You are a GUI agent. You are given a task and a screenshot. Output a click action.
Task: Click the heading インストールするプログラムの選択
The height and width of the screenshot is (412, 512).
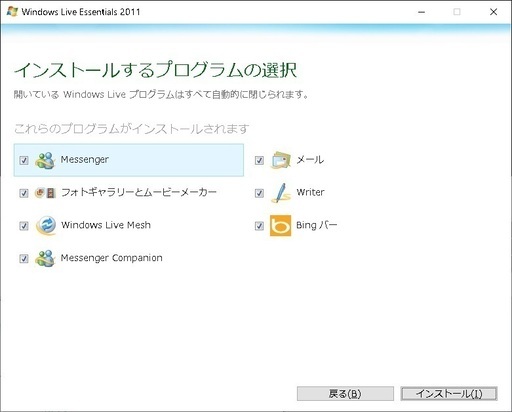(155, 70)
